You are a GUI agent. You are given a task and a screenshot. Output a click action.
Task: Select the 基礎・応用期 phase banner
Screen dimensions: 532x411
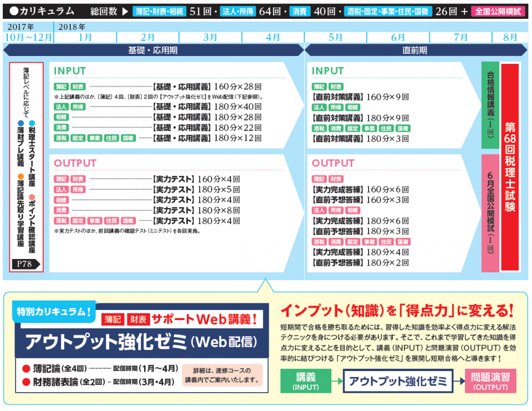(153, 50)
